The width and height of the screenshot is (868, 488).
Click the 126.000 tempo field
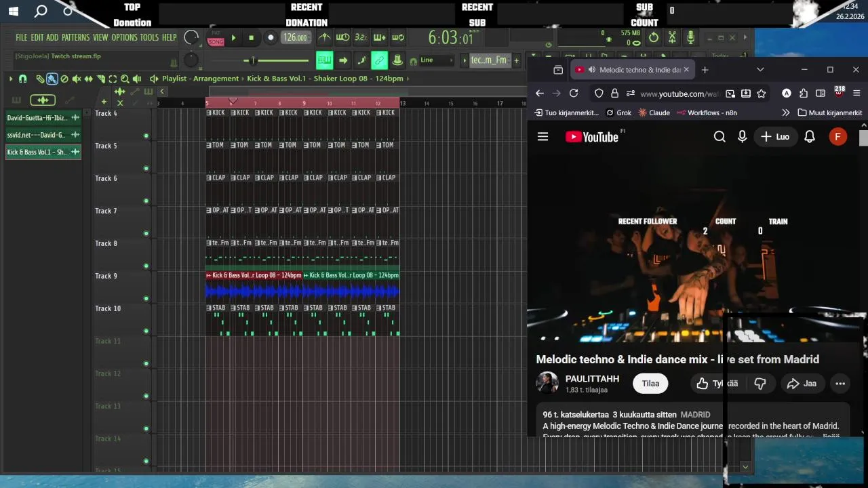[x=295, y=38]
